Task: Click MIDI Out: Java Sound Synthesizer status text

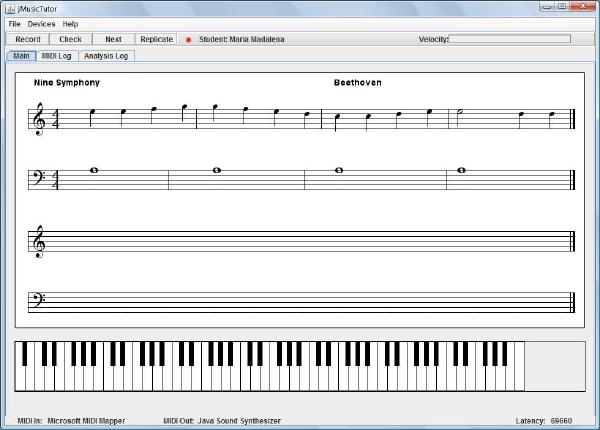Action: 222,421
